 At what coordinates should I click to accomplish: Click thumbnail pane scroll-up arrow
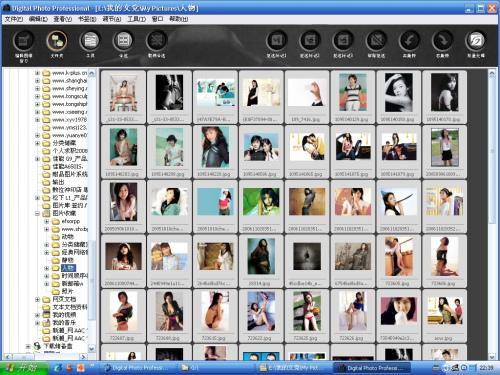(492, 74)
